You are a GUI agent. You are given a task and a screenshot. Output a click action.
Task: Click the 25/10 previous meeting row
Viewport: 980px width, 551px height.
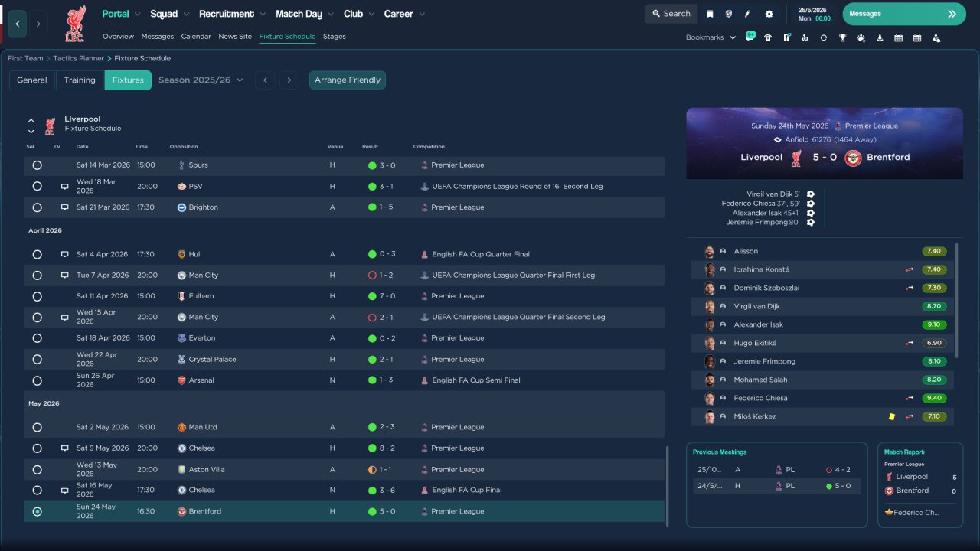point(776,470)
